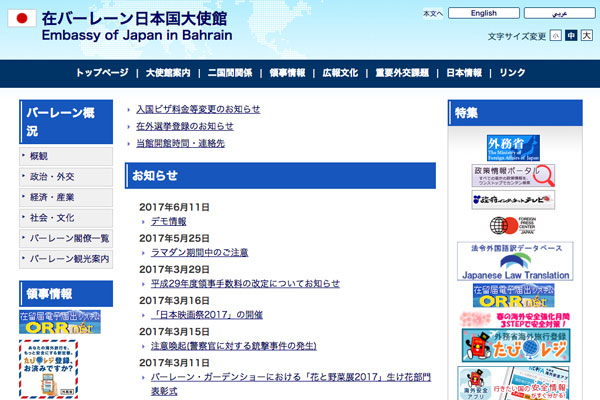Open the 注意喚起 police shooting incident notice
Image resolution: width=600 pixels, height=400 pixels.
pyautogui.click(x=234, y=346)
